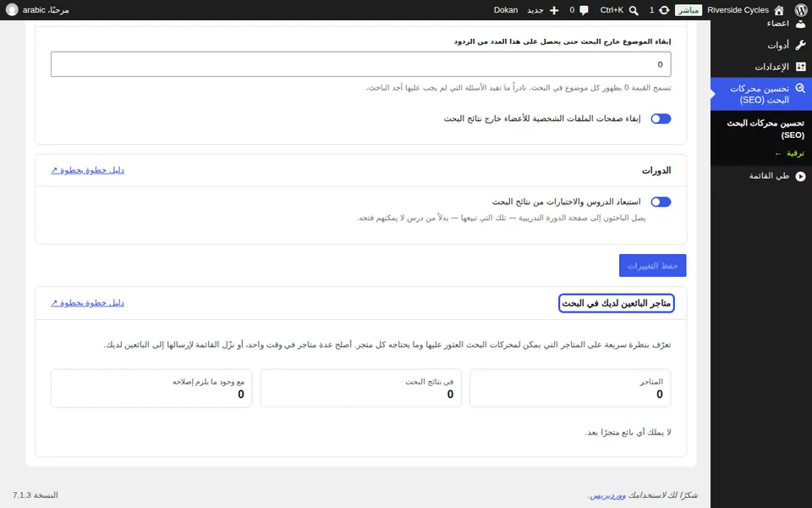
Task: Open submenu item تحسين محركات البحث (SEO)
Action: tap(765, 129)
